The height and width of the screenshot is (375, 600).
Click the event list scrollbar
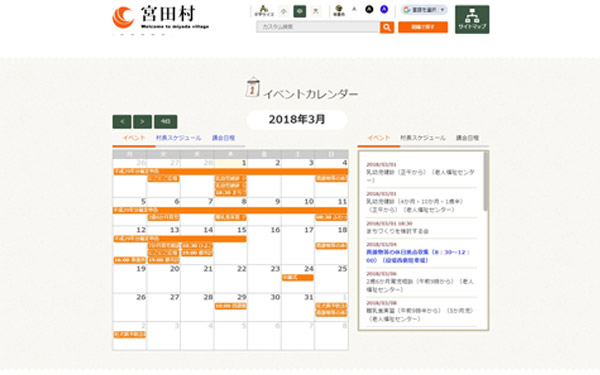pyautogui.click(x=486, y=181)
